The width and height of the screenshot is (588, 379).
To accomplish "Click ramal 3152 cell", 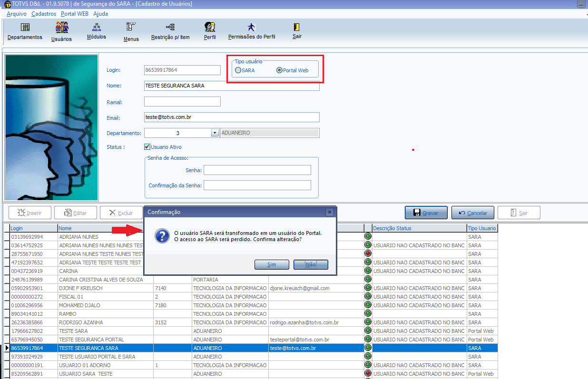I will coord(172,322).
